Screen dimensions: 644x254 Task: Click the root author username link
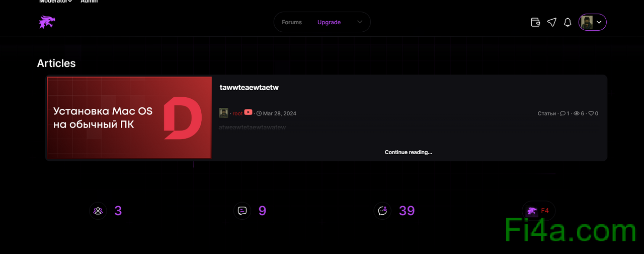coord(237,113)
